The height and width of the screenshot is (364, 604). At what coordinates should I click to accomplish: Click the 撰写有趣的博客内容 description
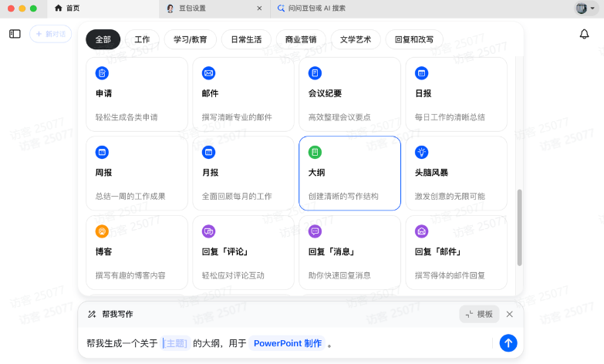(x=130, y=275)
